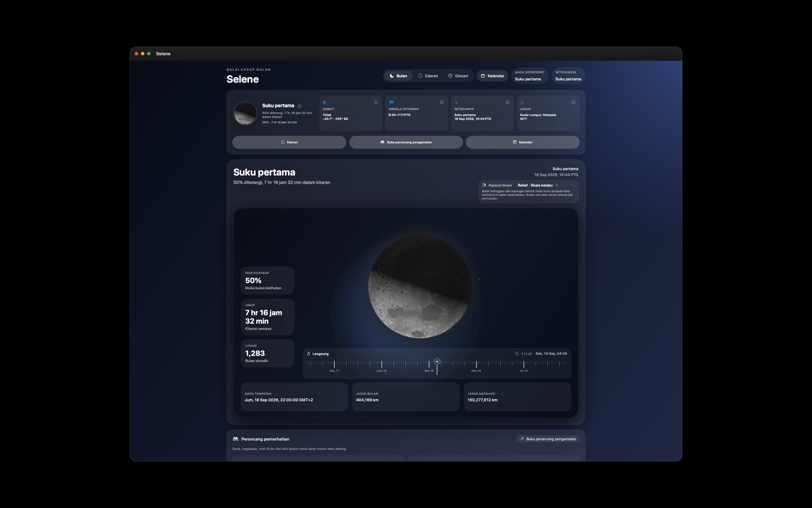Click the wide Kalendar button below the cards
Image resolution: width=812 pixels, height=508 pixels.
[522, 142]
